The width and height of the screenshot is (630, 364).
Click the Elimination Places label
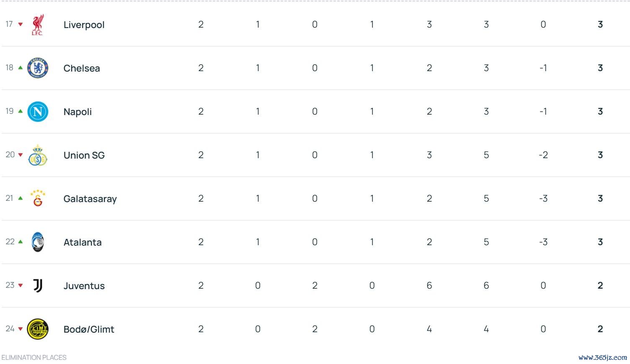[x=34, y=357]
